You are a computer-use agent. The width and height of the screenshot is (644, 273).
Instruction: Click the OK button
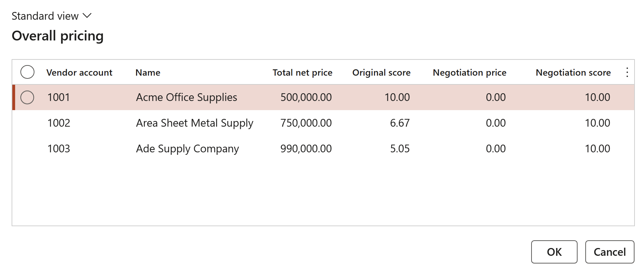point(554,252)
